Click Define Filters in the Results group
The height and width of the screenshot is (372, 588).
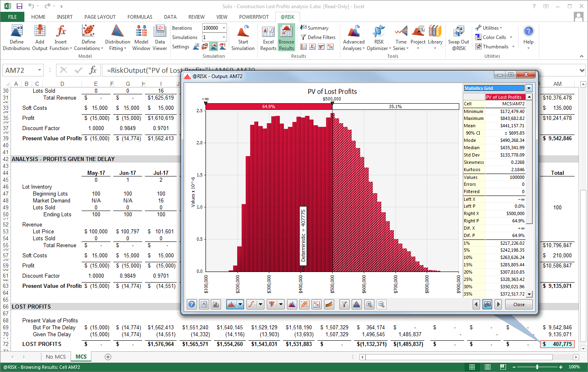pyautogui.click(x=318, y=37)
